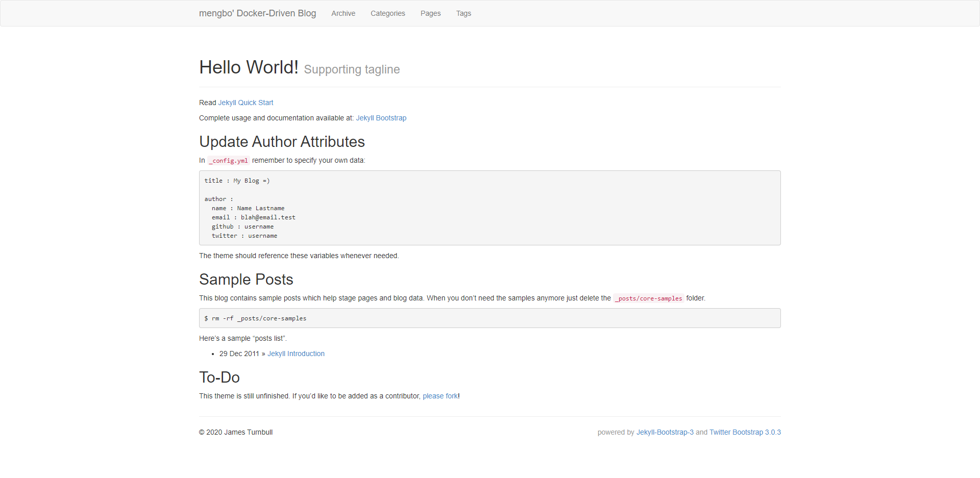The width and height of the screenshot is (980, 478).
Task: Click the Sample Posts heading
Action: (246, 279)
